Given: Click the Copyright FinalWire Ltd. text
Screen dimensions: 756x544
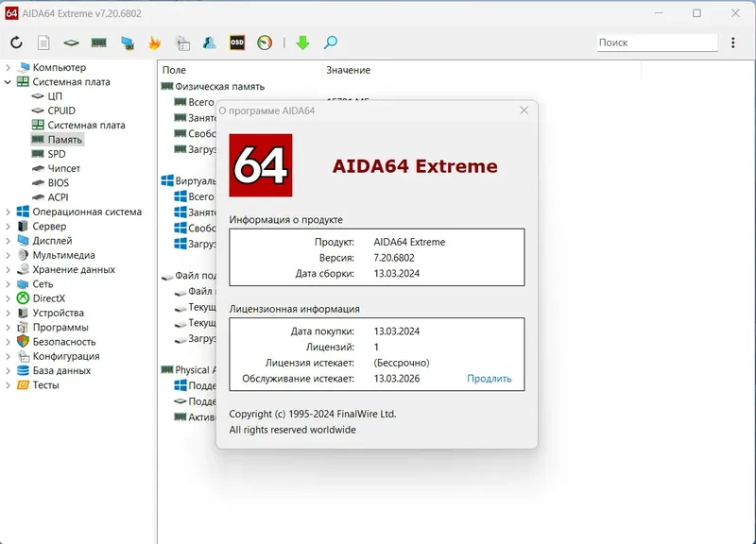Looking at the screenshot, I should point(313,414).
